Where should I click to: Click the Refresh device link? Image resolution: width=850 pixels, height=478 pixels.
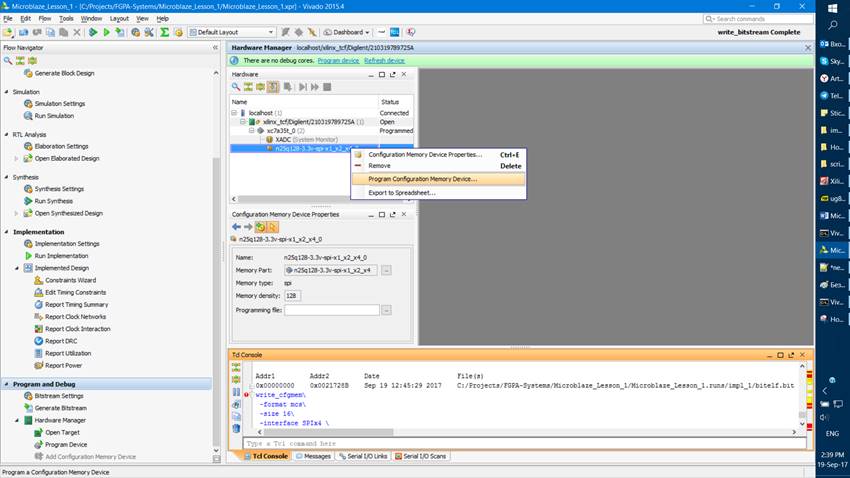[x=384, y=60]
